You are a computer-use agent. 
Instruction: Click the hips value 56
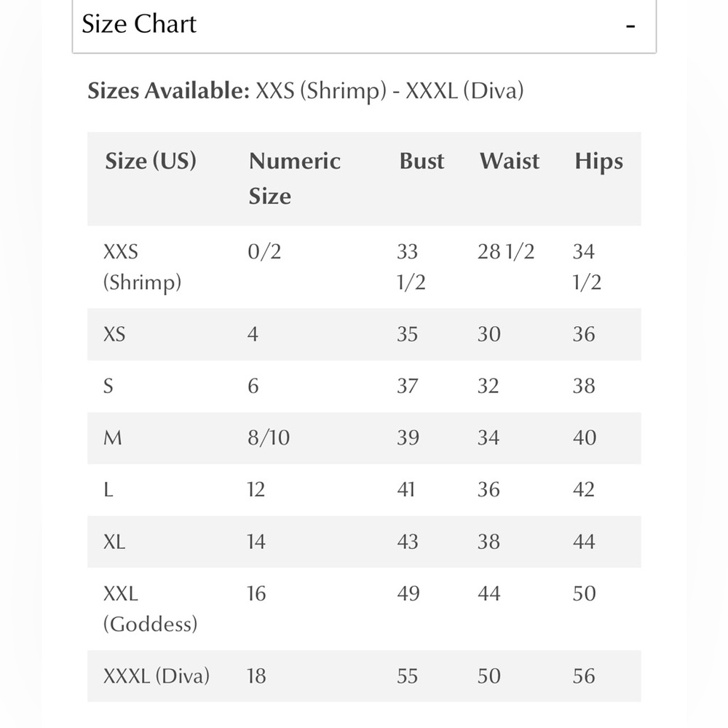pyautogui.click(x=584, y=676)
